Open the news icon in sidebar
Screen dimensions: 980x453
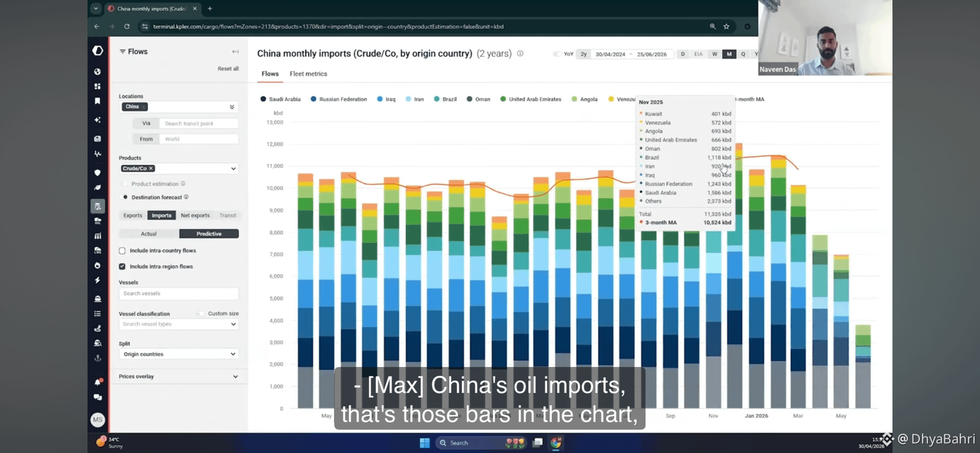coord(97,138)
